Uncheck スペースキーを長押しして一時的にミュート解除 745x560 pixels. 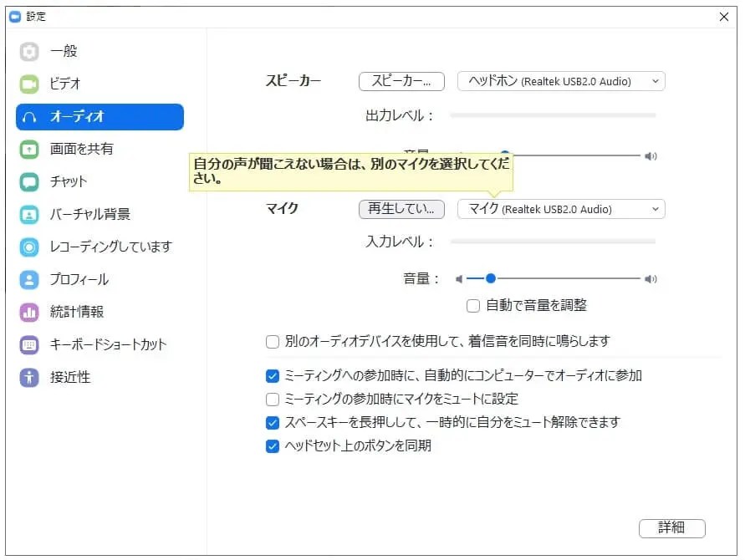(273, 423)
